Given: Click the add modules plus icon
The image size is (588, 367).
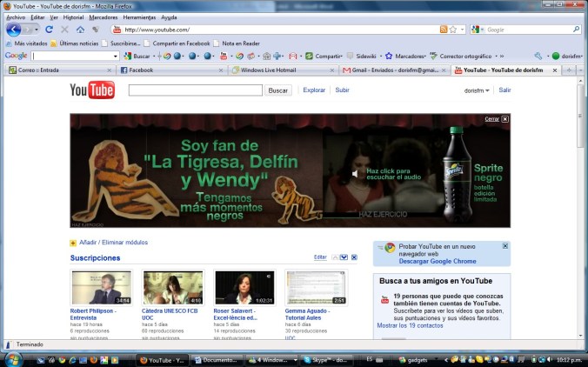Looking at the screenshot, I should (73, 243).
